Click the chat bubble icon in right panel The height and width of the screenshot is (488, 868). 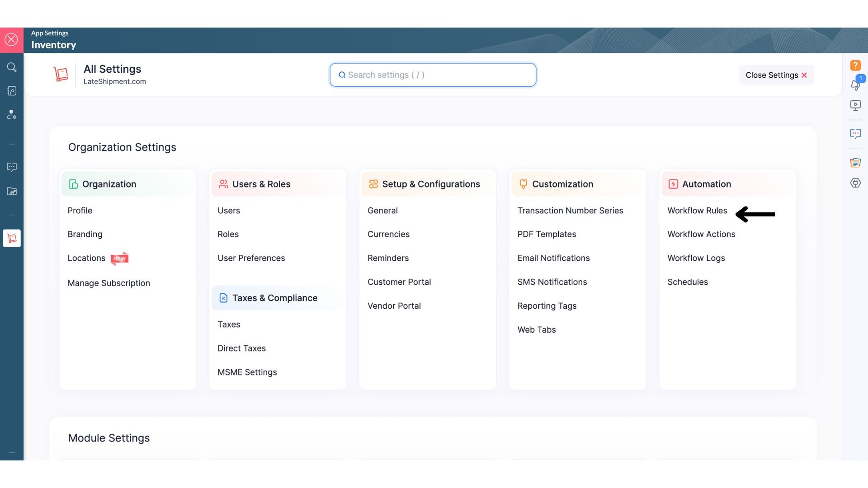[855, 134]
